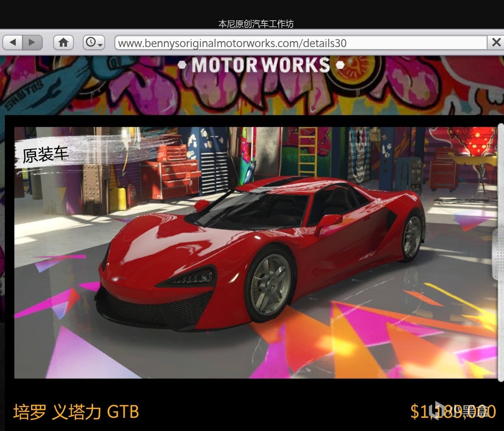Click the Motor Works banner logo
The height and width of the screenshot is (431, 504).
261,65
